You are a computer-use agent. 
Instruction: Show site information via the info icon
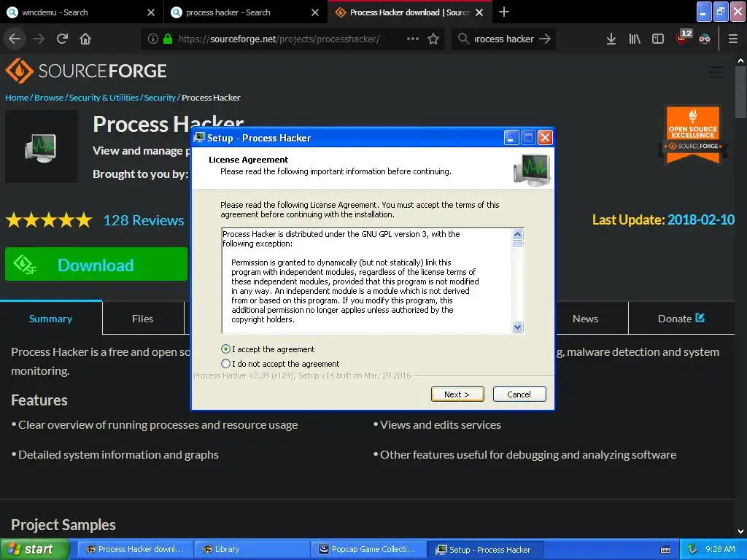tap(153, 39)
